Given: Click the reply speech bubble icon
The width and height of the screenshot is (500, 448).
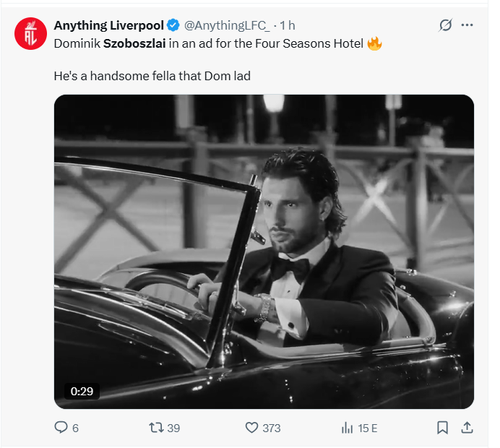Looking at the screenshot, I should tap(61, 428).
